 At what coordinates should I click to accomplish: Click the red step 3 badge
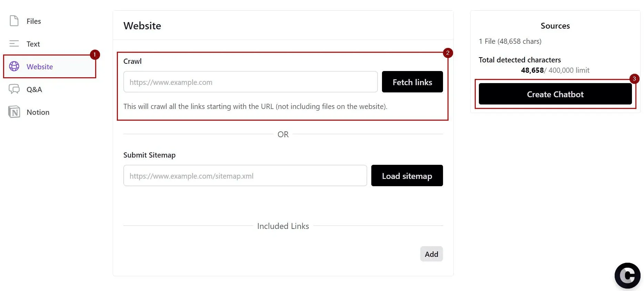[634, 79]
